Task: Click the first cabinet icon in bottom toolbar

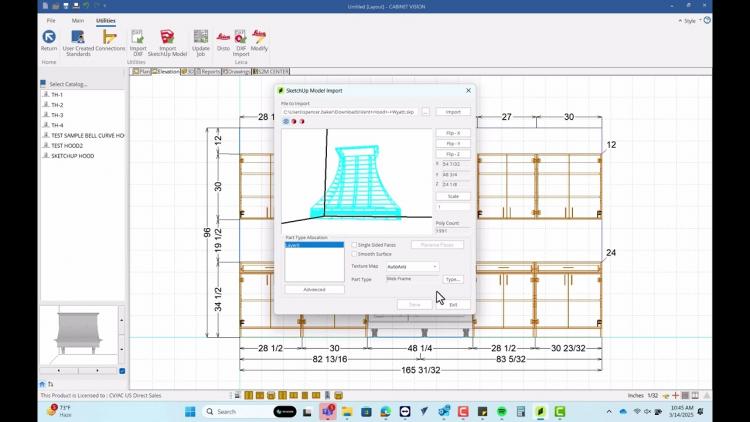Action: pyautogui.click(x=249, y=395)
